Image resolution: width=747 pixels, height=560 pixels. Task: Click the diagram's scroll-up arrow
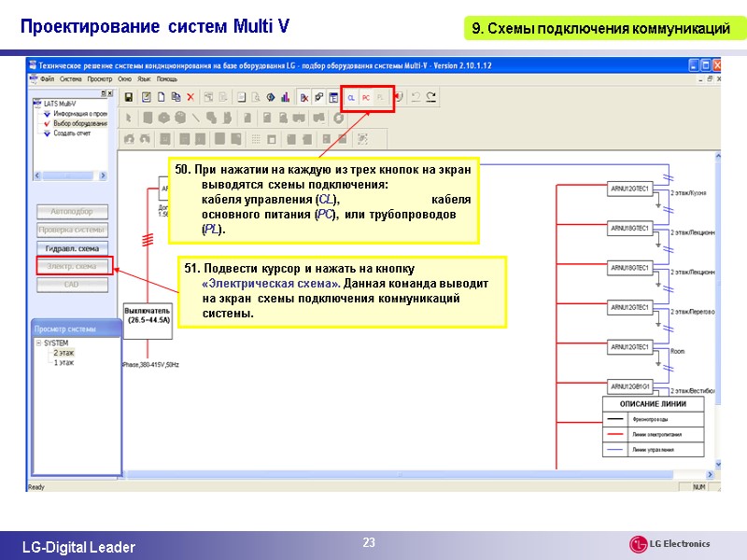click(718, 156)
